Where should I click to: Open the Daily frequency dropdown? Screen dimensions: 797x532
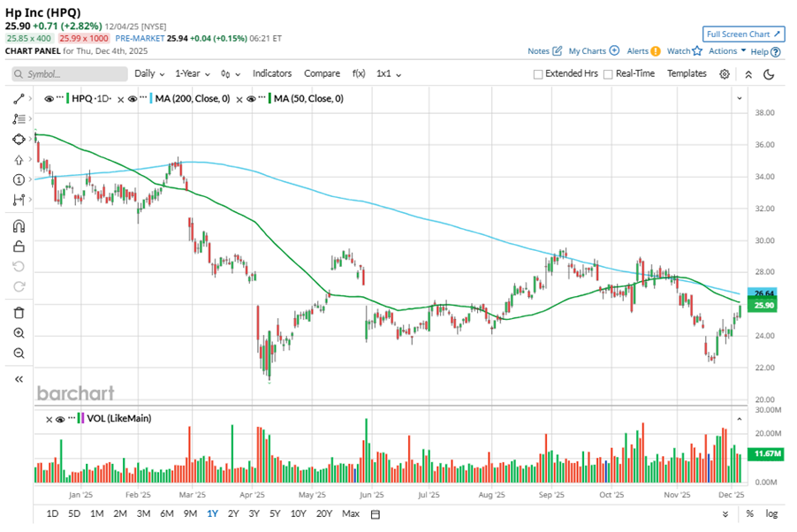[x=148, y=74]
